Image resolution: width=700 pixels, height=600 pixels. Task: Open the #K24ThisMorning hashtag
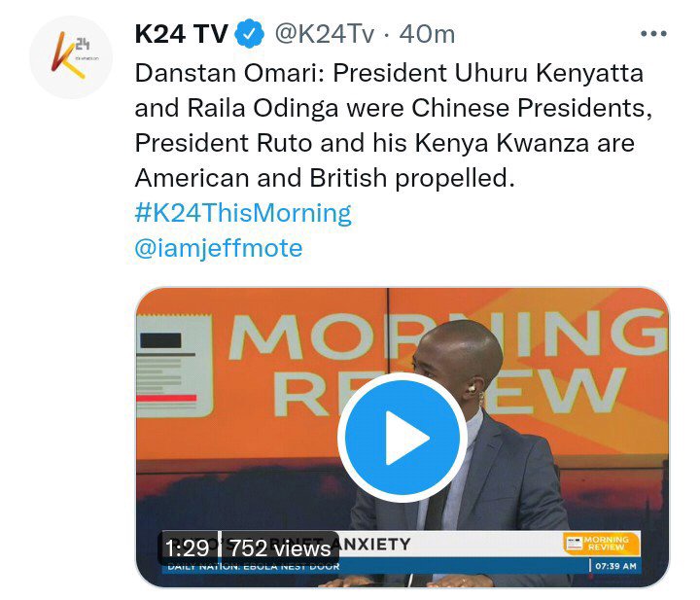pos(243,213)
